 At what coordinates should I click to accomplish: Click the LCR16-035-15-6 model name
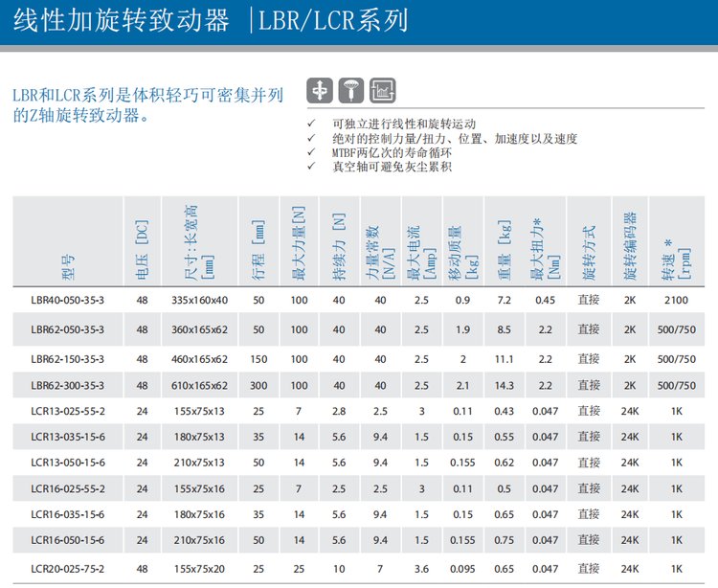coord(67,515)
